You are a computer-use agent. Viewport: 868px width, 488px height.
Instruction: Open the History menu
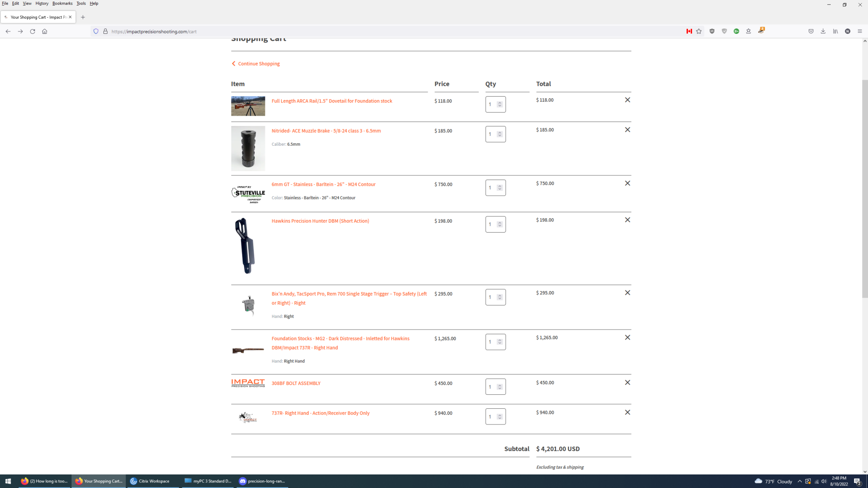click(42, 3)
